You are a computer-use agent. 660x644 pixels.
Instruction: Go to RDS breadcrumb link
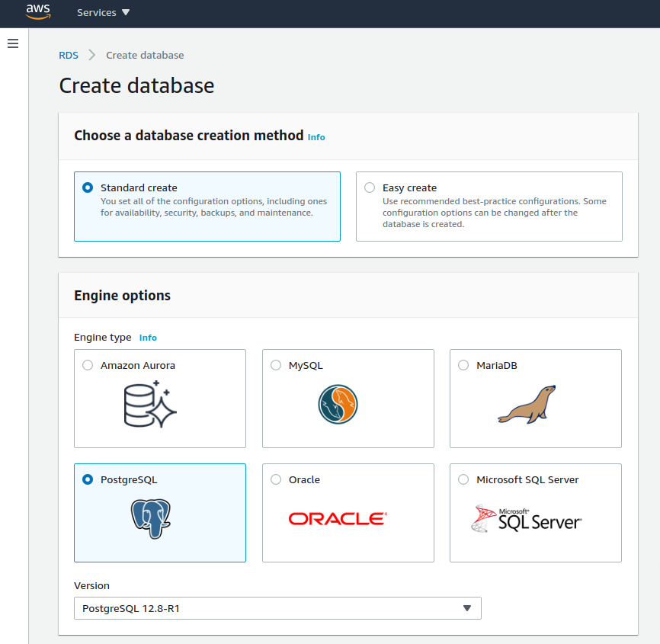point(69,55)
